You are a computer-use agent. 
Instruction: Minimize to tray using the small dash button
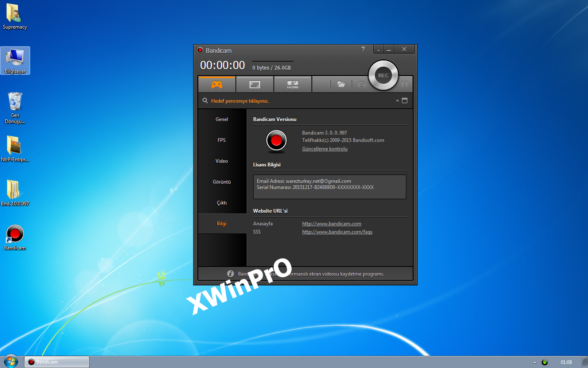(x=379, y=49)
